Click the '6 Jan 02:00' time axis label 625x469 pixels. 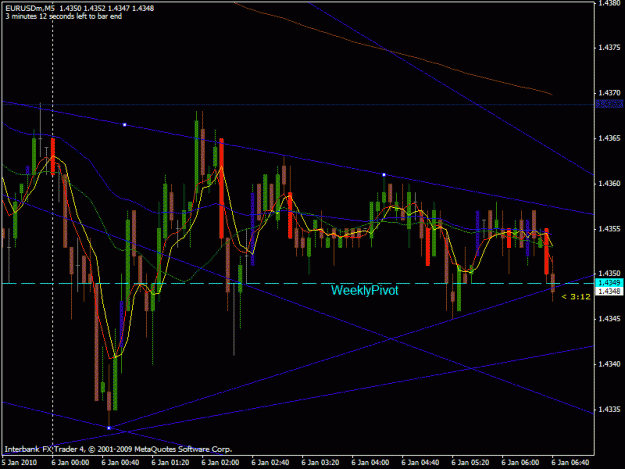(220, 462)
